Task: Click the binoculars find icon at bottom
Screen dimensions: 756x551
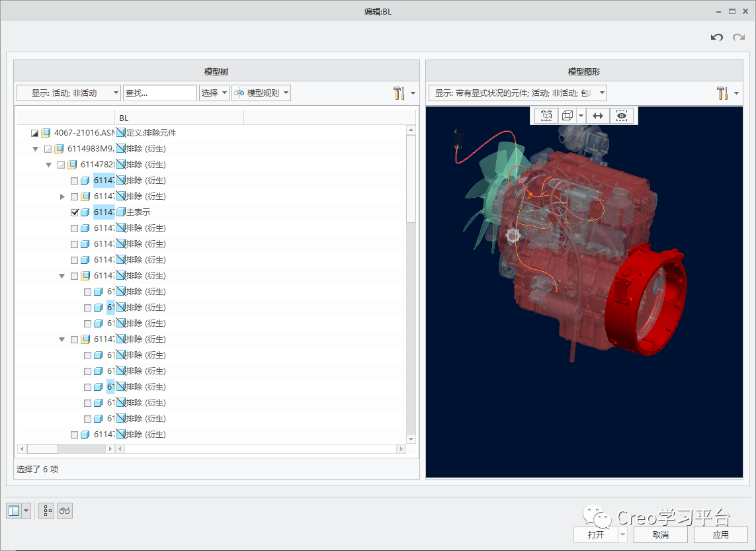Action: tap(65, 511)
